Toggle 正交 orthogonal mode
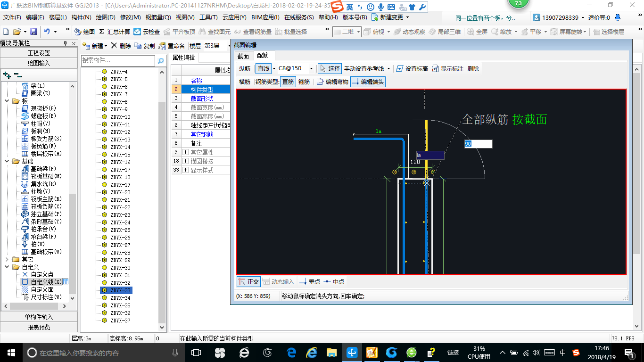 pyautogui.click(x=248, y=281)
